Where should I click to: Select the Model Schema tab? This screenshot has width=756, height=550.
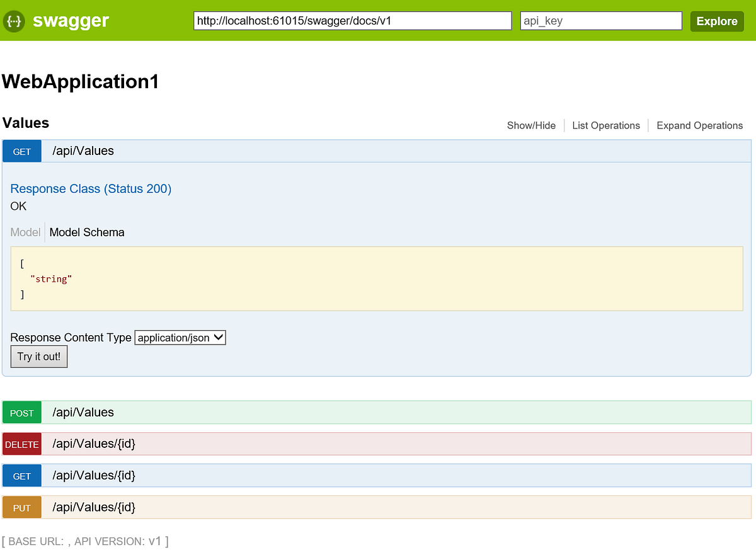87,232
